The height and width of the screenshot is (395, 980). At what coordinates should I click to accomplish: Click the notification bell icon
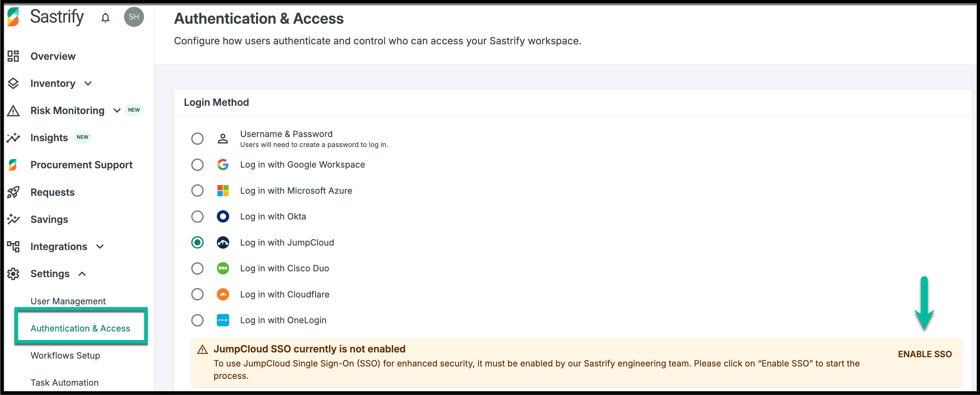tap(105, 18)
